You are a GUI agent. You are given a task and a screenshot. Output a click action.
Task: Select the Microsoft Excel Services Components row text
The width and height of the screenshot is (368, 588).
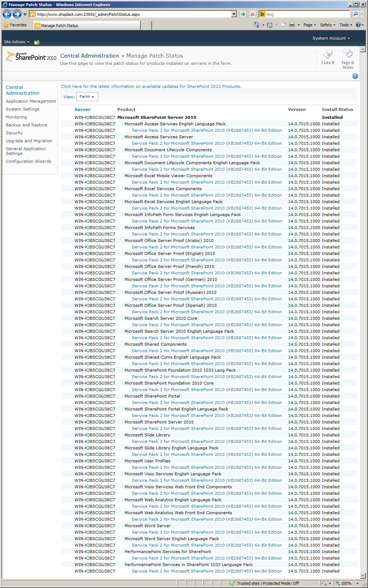coord(163,189)
